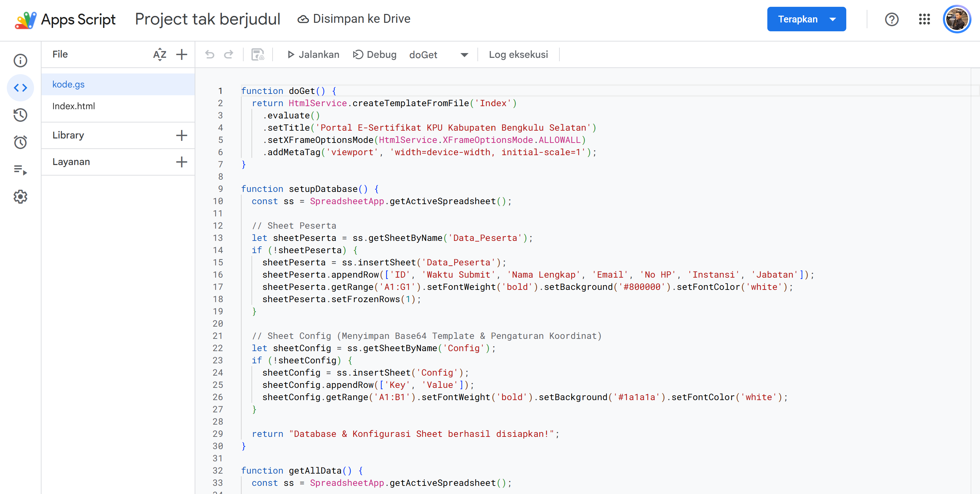Click the '#800000' color string in code
980x494 pixels.
pyautogui.click(x=642, y=287)
